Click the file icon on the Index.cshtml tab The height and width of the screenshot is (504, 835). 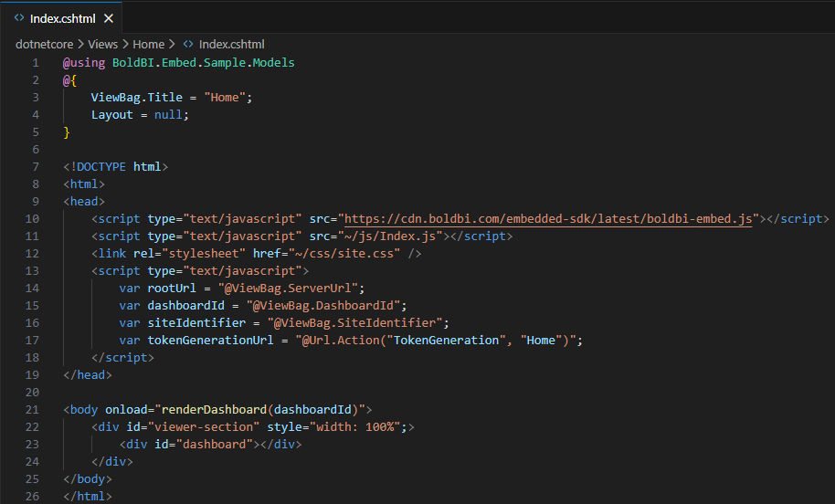(19, 18)
